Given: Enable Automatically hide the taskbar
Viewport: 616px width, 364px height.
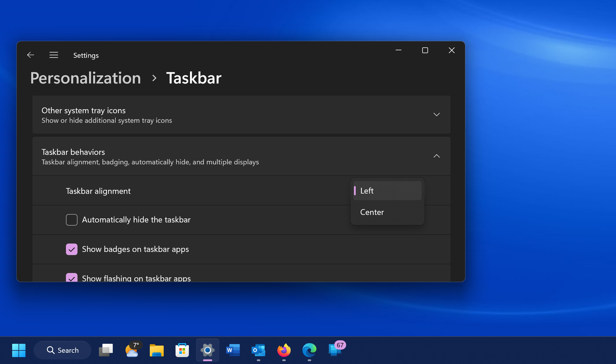Looking at the screenshot, I should tap(71, 220).
